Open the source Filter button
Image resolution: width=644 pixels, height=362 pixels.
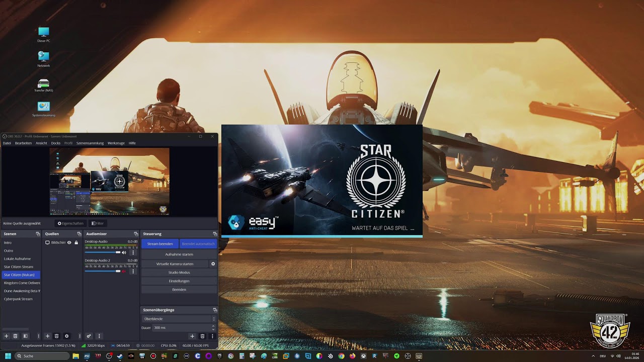(x=98, y=223)
